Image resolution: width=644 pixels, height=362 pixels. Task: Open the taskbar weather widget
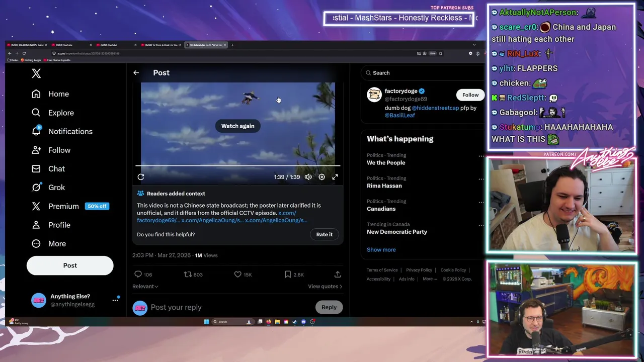(18, 322)
